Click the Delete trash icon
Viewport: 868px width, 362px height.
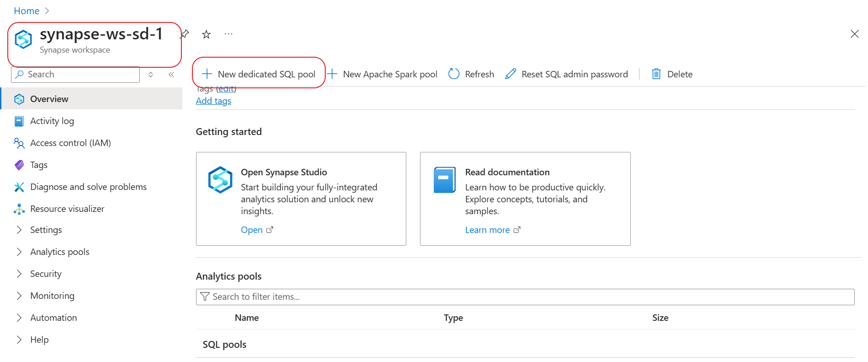pyautogui.click(x=656, y=74)
